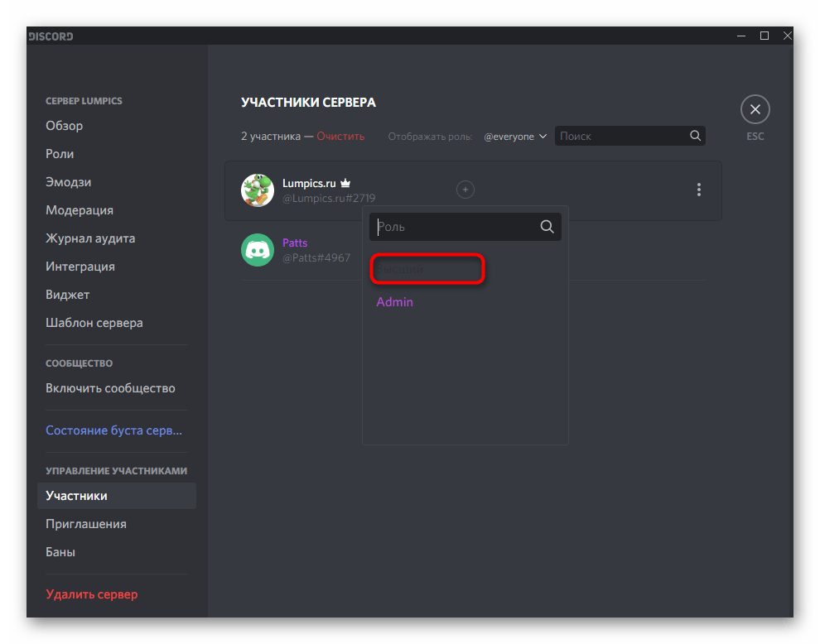Click Удалить сервер in the sidebar
820x644 pixels.
pos(92,594)
